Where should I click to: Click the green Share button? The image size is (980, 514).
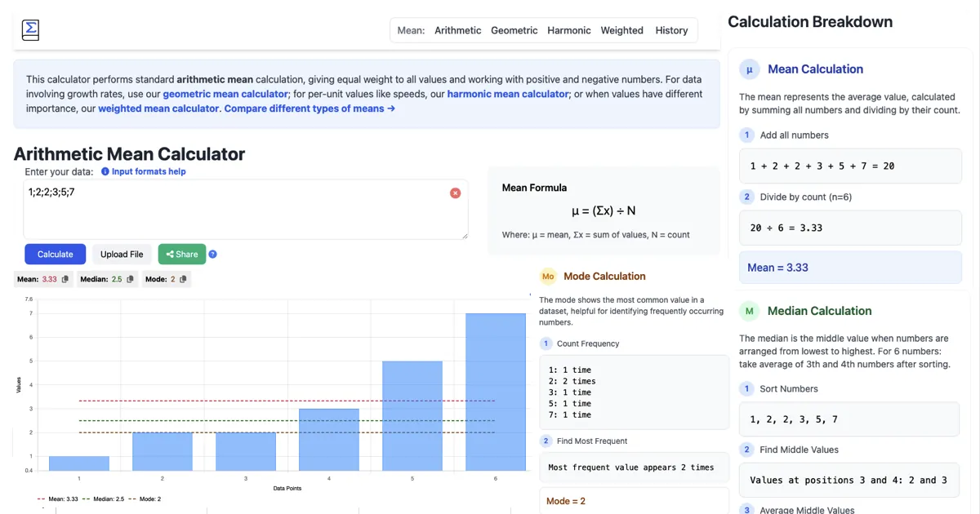[182, 254]
